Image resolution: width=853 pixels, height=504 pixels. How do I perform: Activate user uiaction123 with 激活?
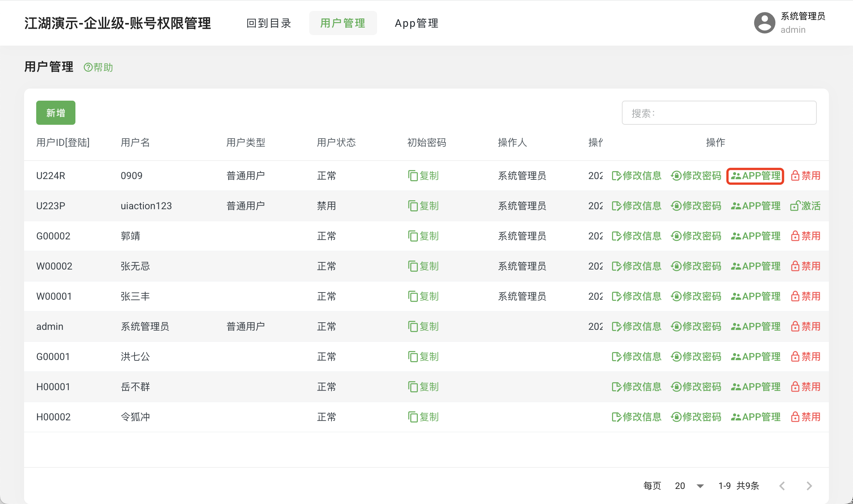click(x=805, y=206)
